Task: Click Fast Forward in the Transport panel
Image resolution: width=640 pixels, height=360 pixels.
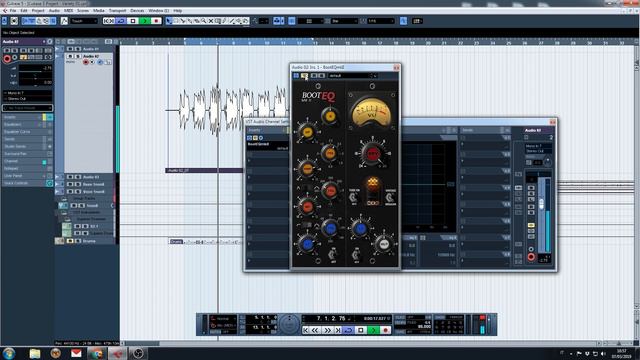Action: click(327, 330)
